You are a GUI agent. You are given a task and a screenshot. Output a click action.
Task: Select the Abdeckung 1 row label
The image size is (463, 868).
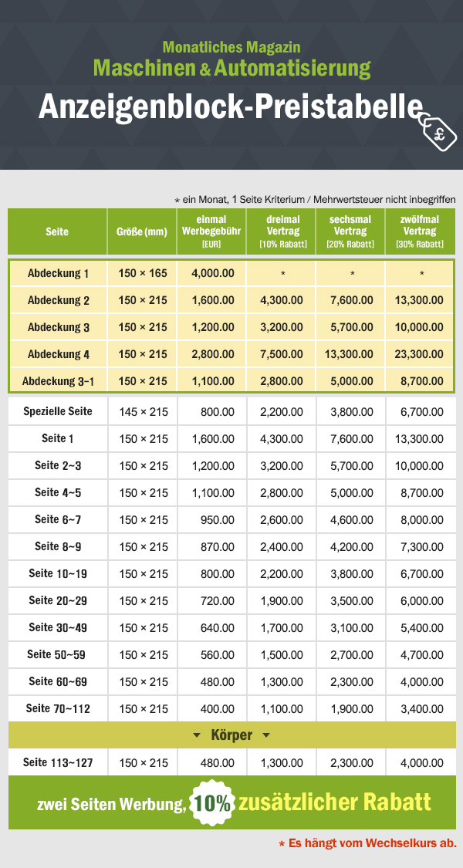pos(59,273)
